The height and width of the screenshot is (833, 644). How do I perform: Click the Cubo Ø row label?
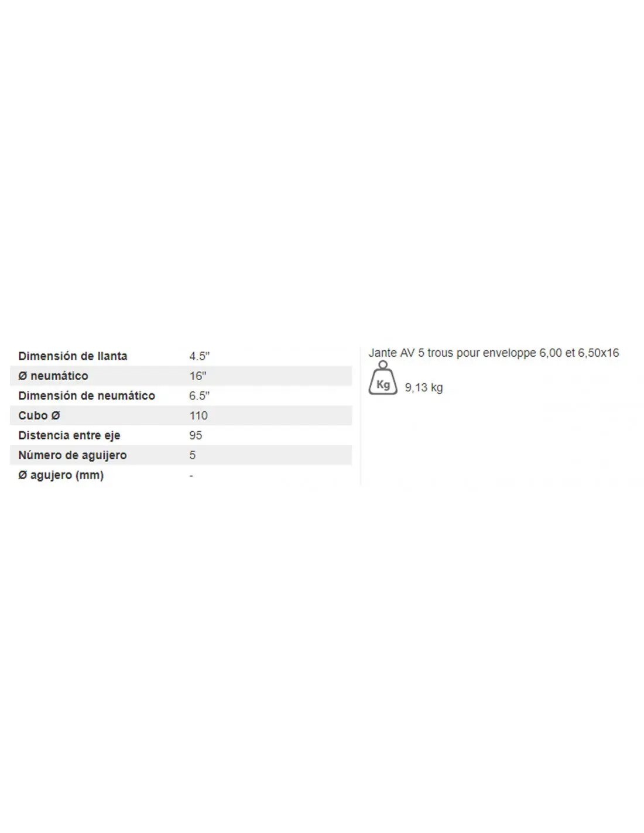(x=39, y=416)
